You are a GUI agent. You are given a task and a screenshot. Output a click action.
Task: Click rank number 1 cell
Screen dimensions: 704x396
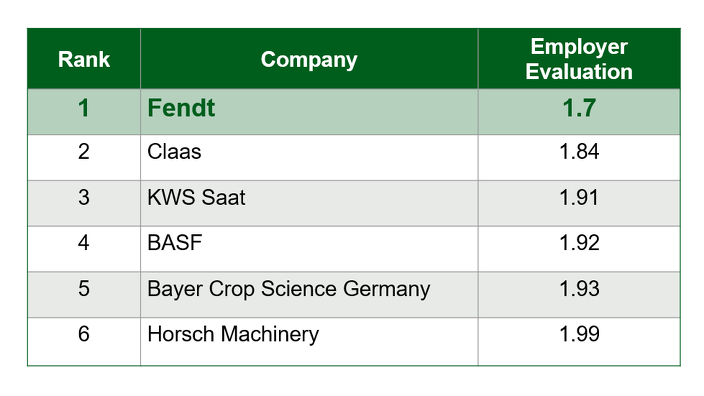[x=84, y=112]
